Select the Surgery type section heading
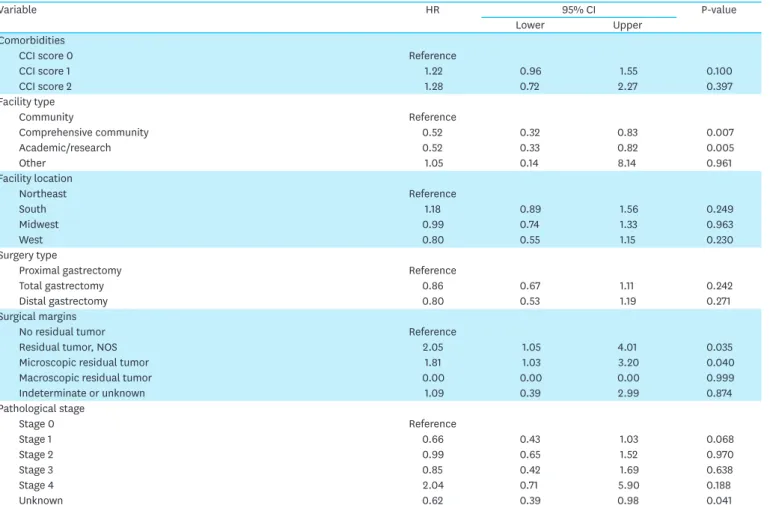 pos(28,255)
